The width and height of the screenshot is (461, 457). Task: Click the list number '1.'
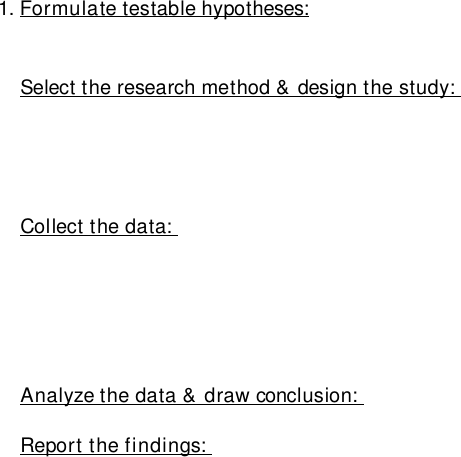(7, 9)
